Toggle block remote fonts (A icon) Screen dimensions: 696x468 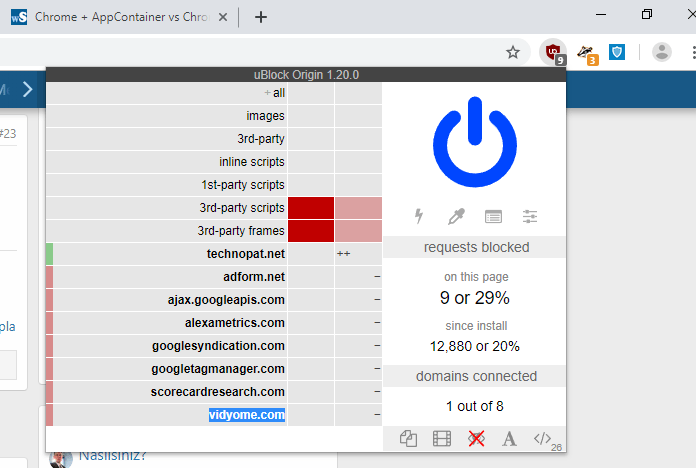(x=509, y=439)
